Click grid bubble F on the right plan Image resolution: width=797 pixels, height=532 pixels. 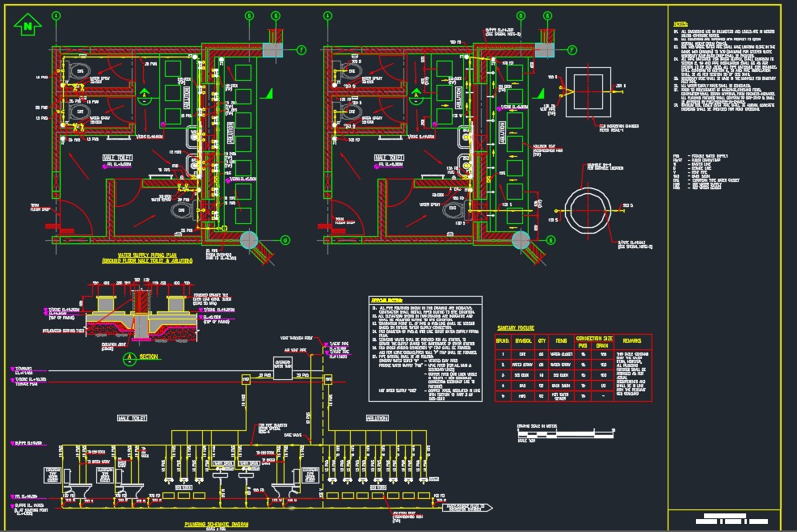point(571,50)
